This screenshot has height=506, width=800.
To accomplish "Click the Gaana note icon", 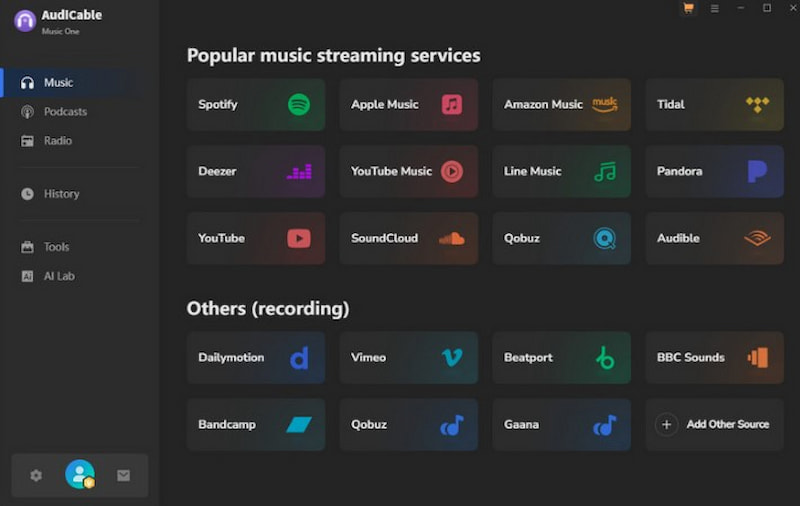I will click(x=605, y=425).
